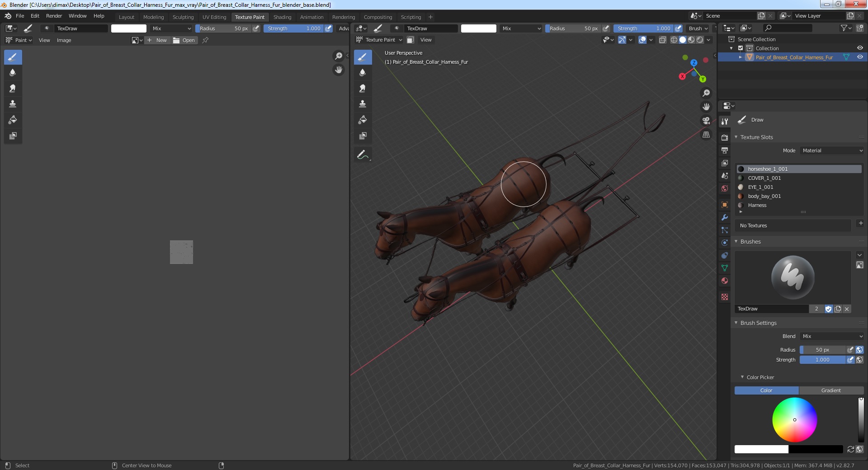This screenshot has height=470, width=868.
Task: Switch to rendered shading mode
Action: pos(700,40)
